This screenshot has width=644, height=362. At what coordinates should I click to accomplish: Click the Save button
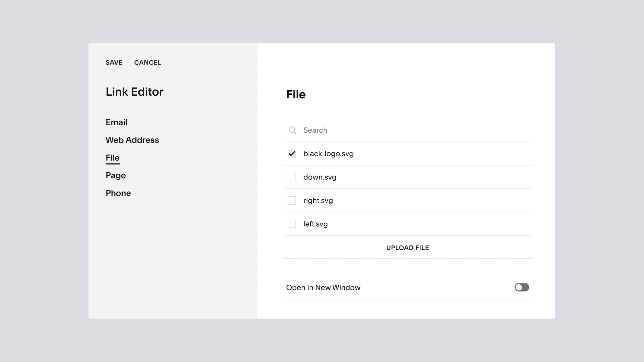pyautogui.click(x=114, y=63)
